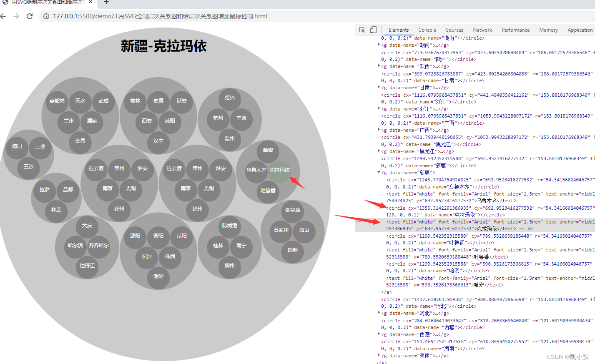The height and width of the screenshot is (364, 595).
Task: Expand the 甘肃 g node
Action: pyautogui.click(x=379, y=88)
